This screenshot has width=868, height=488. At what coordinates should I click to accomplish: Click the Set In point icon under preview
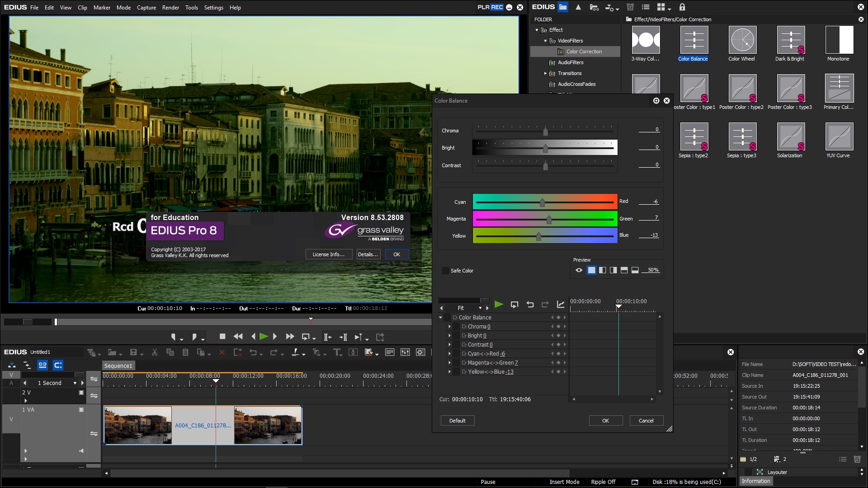(173, 337)
